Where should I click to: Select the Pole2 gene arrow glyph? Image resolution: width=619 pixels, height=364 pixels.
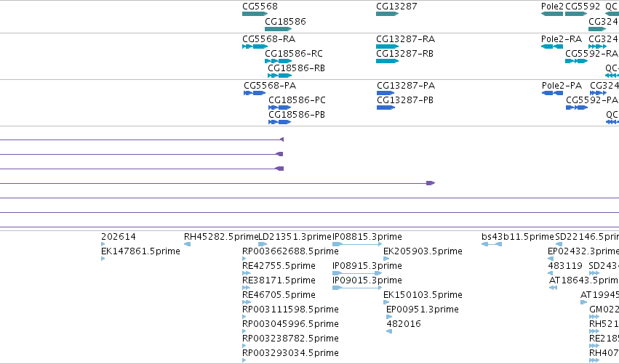point(552,15)
